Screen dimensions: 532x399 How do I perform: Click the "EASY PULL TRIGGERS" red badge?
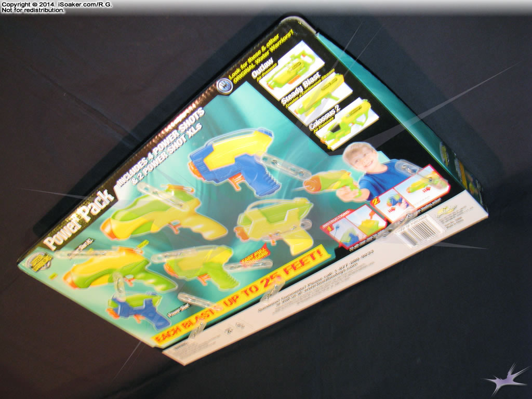(x=255, y=255)
